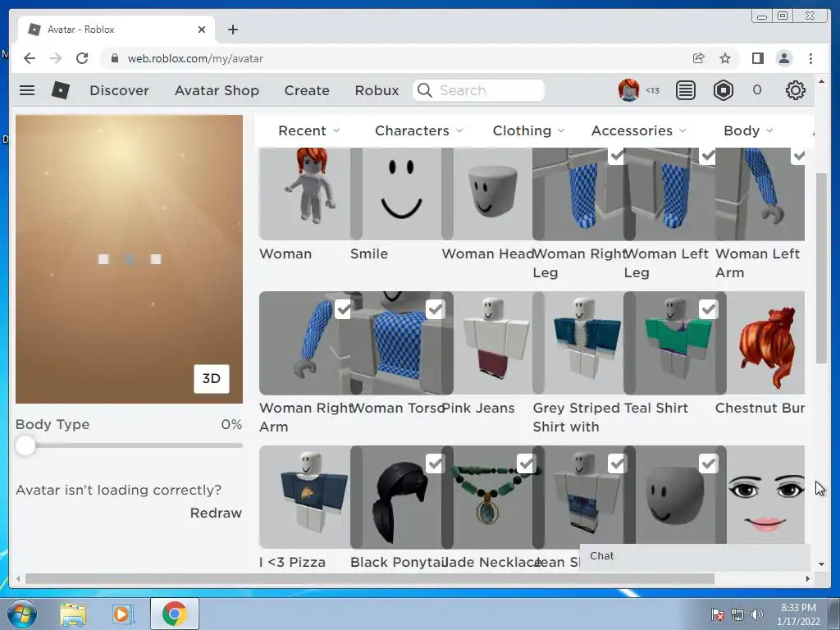
Task: Click the Roblox logo home icon
Action: point(61,90)
